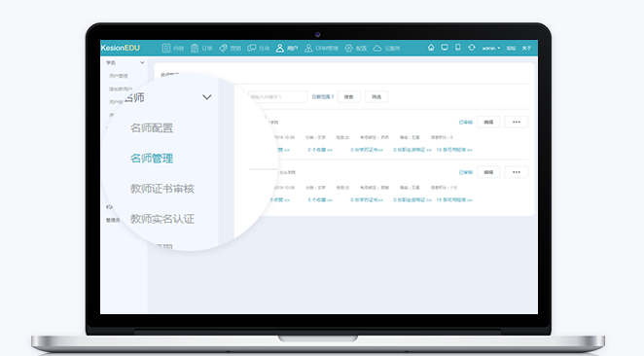
Task: Open the CRM管理 person icon
Action: [308, 48]
